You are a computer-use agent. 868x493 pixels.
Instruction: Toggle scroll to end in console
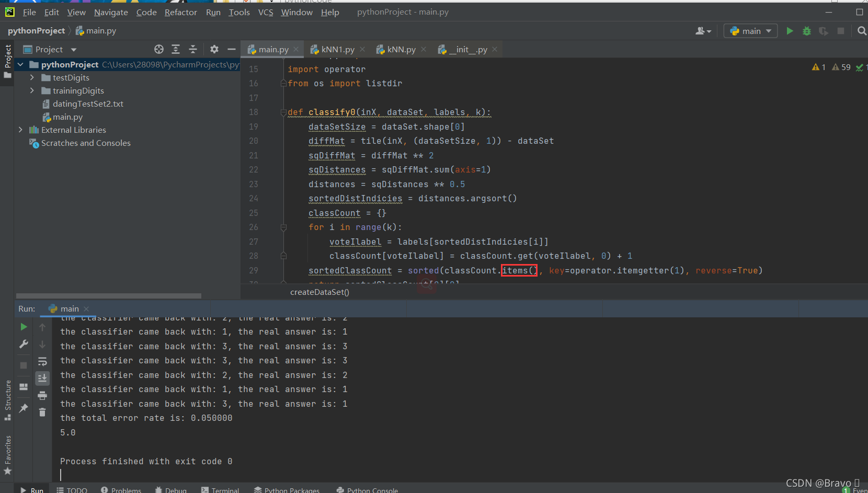coord(42,378)
